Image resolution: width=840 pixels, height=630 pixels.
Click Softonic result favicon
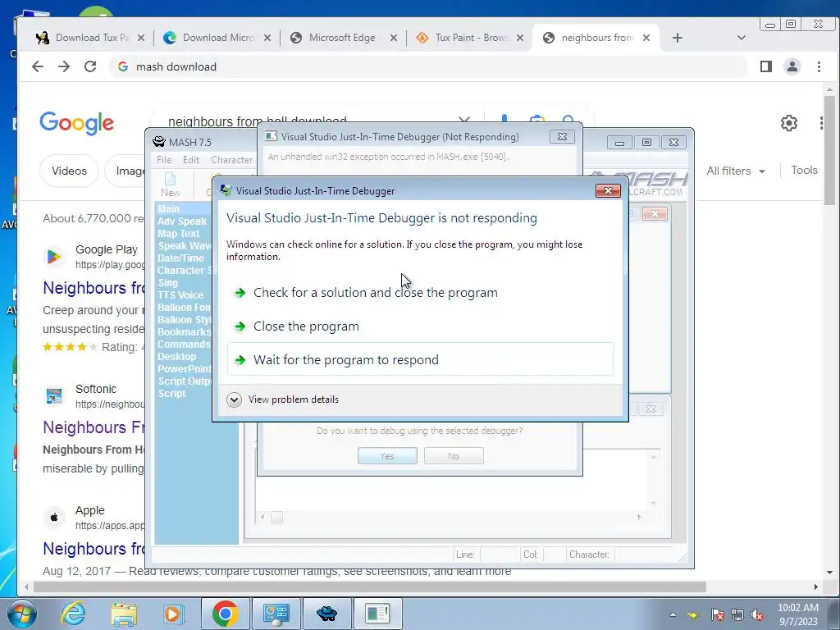pos(53,396)
